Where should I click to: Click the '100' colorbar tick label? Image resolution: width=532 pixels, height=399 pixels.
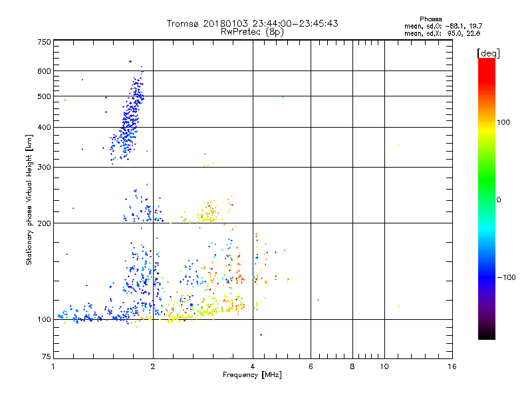click(x=503, y=122)
